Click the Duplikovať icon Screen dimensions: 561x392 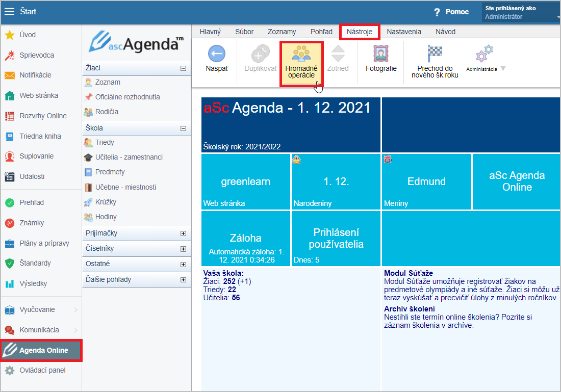261,54
